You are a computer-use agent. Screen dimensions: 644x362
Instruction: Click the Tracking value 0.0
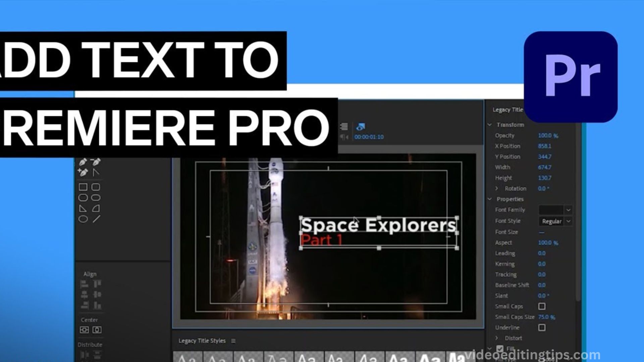click(542, 275)
